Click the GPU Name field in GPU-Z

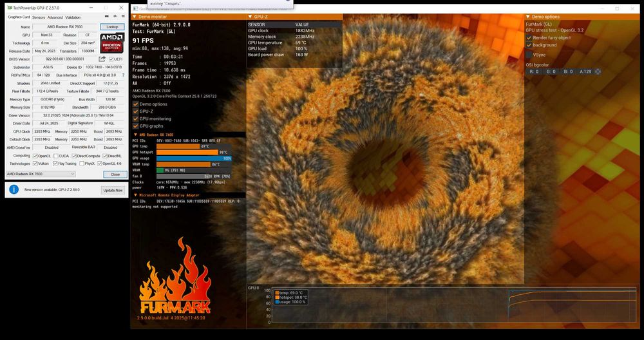tap(65, 26)
